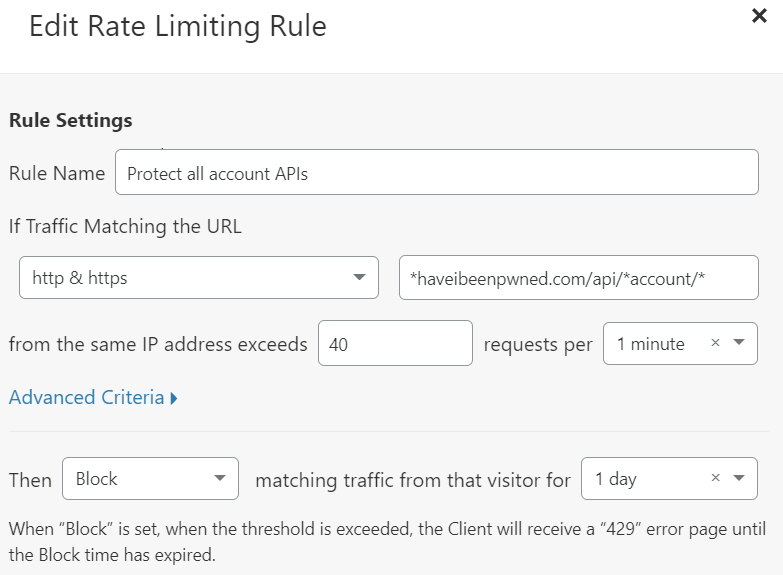Click the arrow on the protocol dropdown
The height and width of the screenshot is (575, 783).
click(x=359, y=278)
